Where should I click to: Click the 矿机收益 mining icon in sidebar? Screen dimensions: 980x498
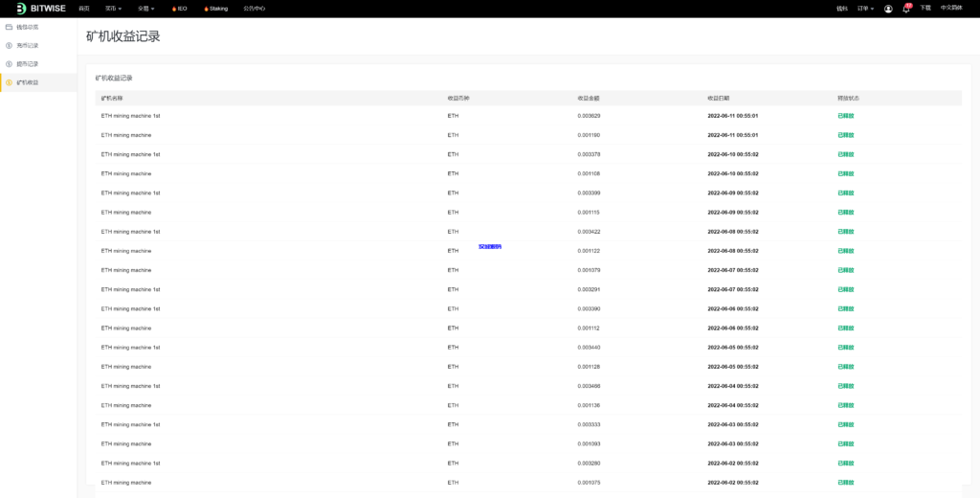tap(9, 83)
